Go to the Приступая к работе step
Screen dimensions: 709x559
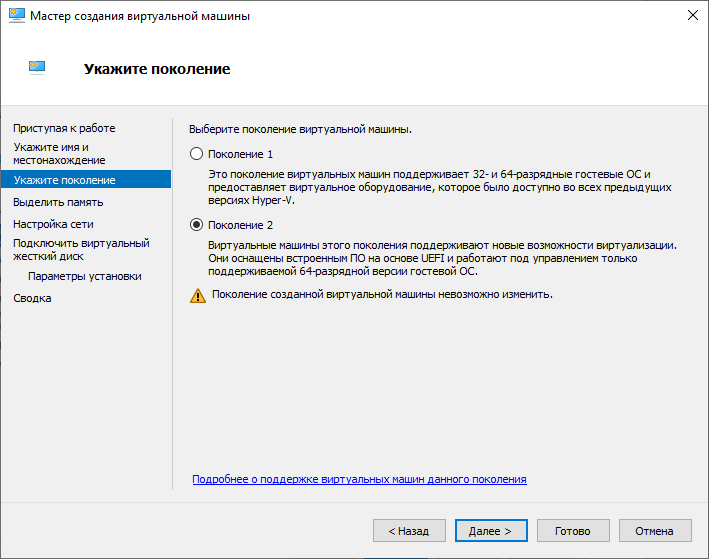click(64, 128)
